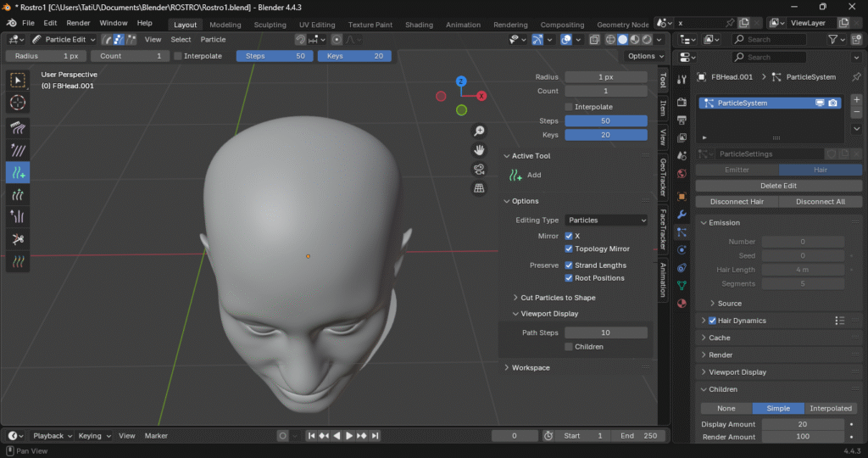Open the Editing Type dropdown
The height and width of the screenshot is (458, 868).
(x=606, y=221)
